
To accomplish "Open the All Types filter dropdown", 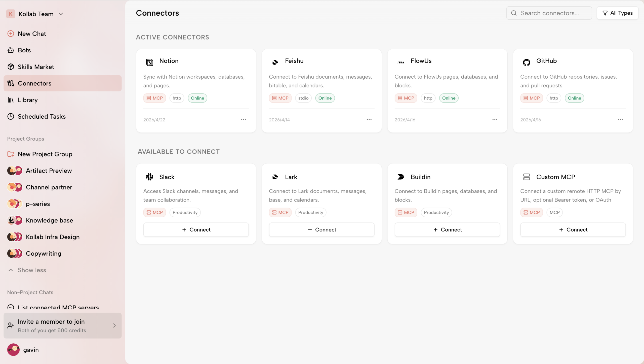I will (618, 13).
